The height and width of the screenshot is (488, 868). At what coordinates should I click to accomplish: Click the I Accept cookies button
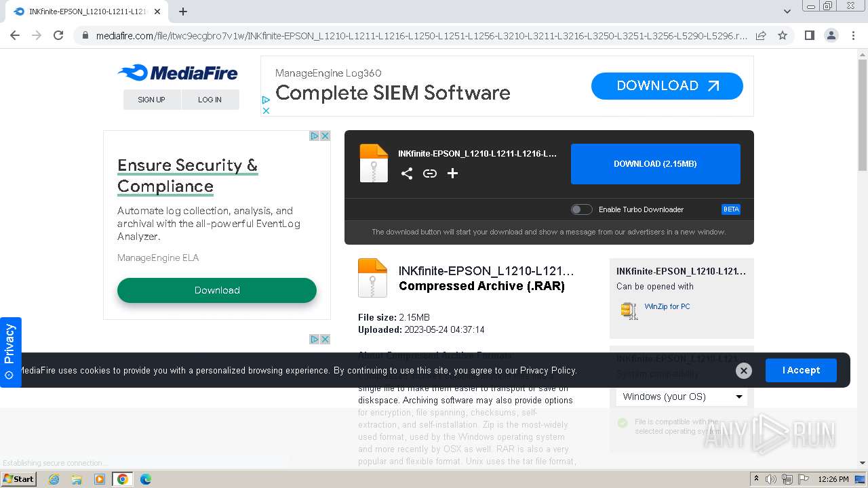pyautogui.click(x=801, y=370)
